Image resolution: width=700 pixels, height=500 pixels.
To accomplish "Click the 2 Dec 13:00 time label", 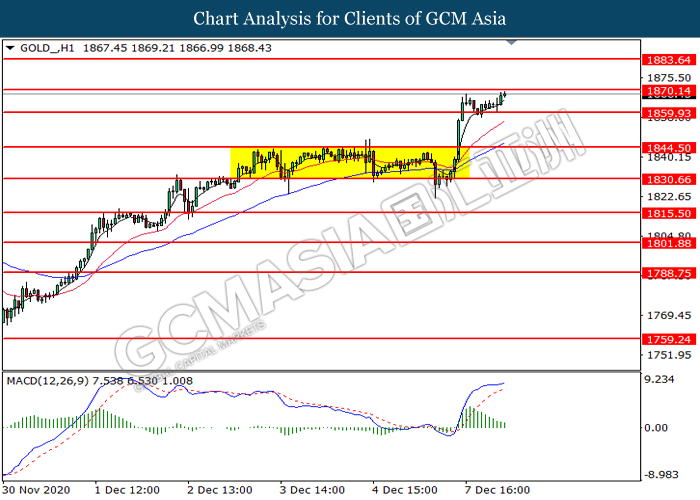I will point(220,490).
